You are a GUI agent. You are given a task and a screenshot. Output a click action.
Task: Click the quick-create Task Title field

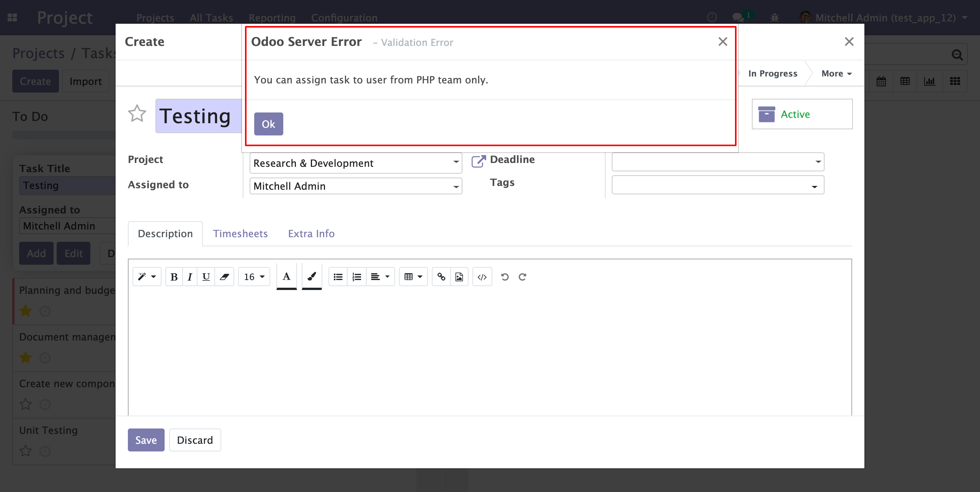[67, 186]
